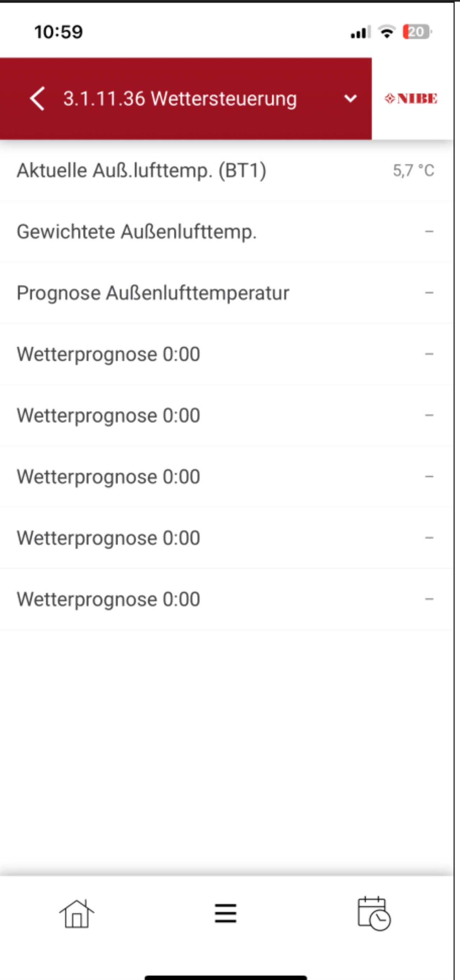Tap the dash value beside Gewichtete Außenlufttemp.
Screen dimensions: 460x980
[429, 231]
